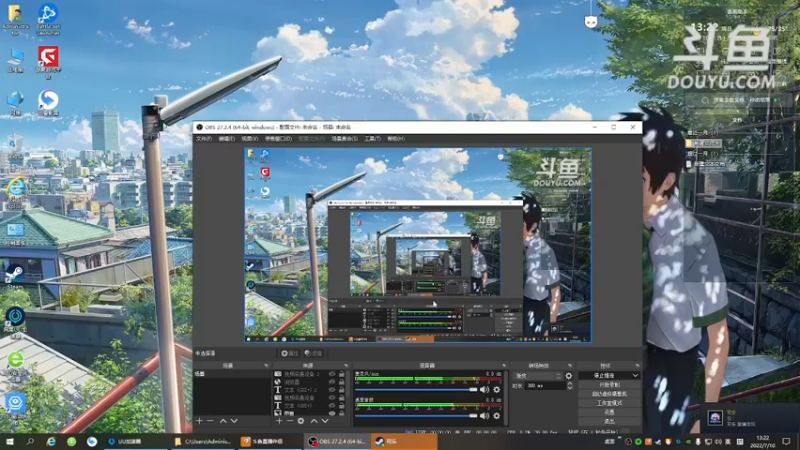Open the View menu in OBS
The height and width of the screenshot is (450, 800).
click(x=249, y=139)
